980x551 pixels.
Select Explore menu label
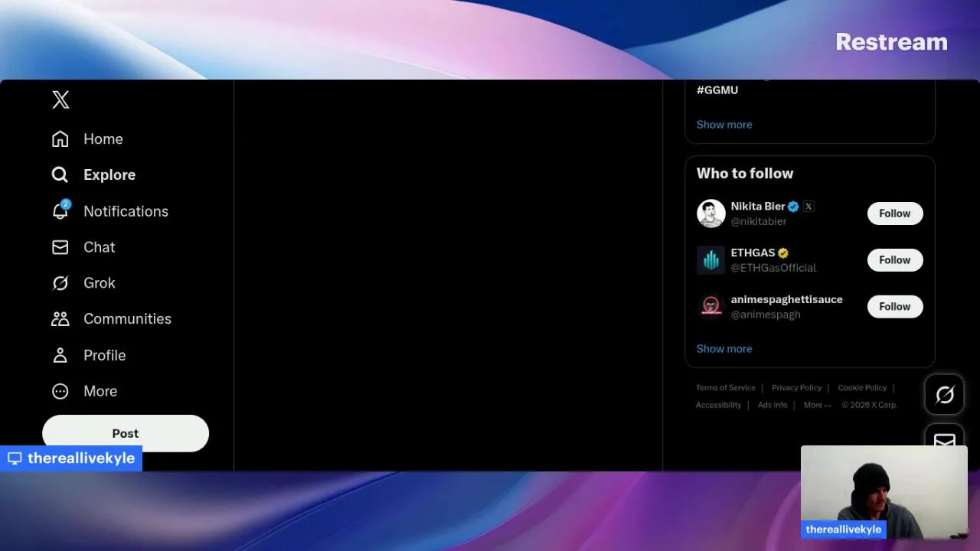(x=109, y=174)
